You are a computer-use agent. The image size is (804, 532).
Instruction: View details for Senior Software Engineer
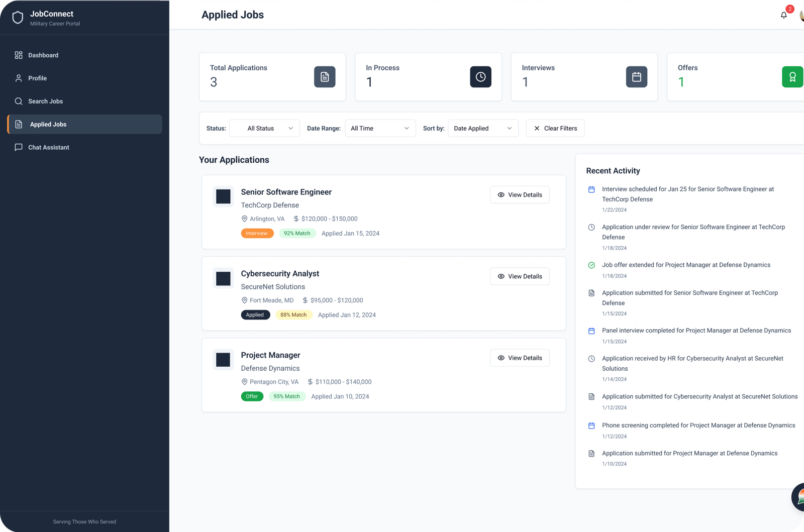coord(520,195)
